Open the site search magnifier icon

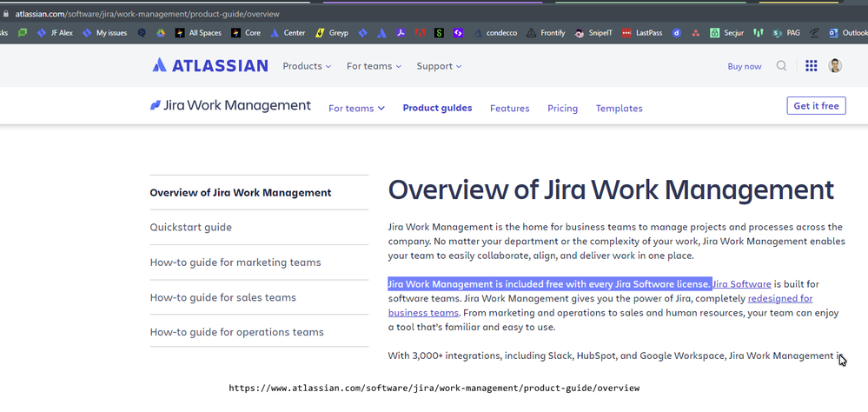(781, 66)
